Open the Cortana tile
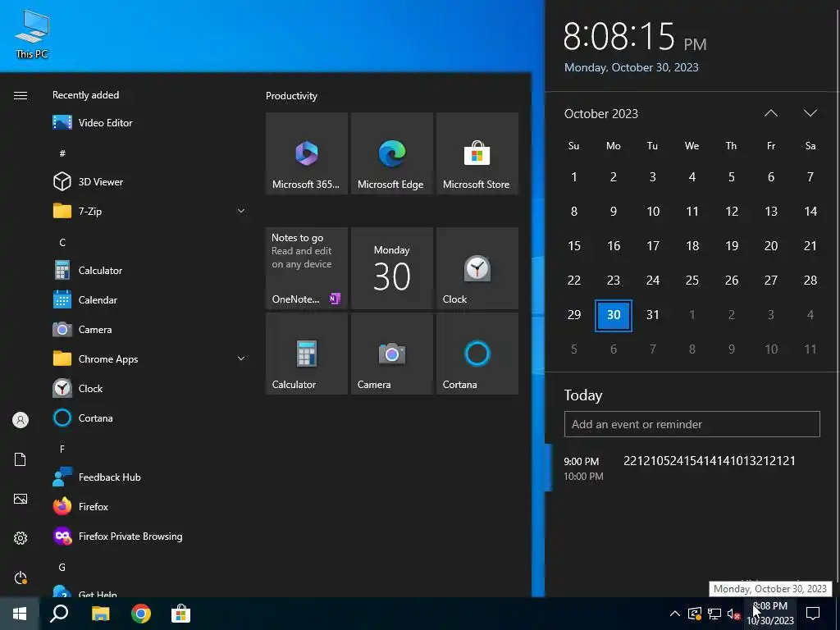 point(477,354)
